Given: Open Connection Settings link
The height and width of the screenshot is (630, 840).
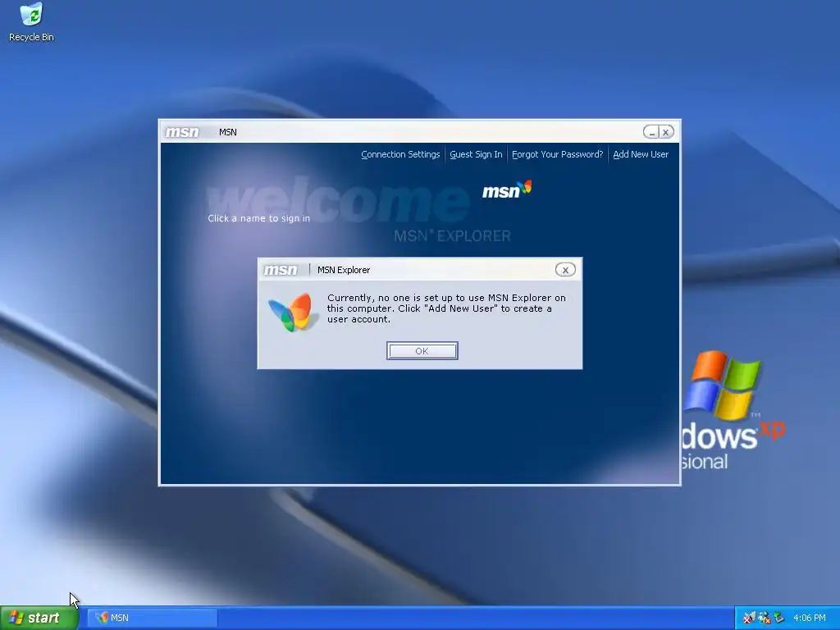Looking at the screenshot, I should tap(400, 154).
